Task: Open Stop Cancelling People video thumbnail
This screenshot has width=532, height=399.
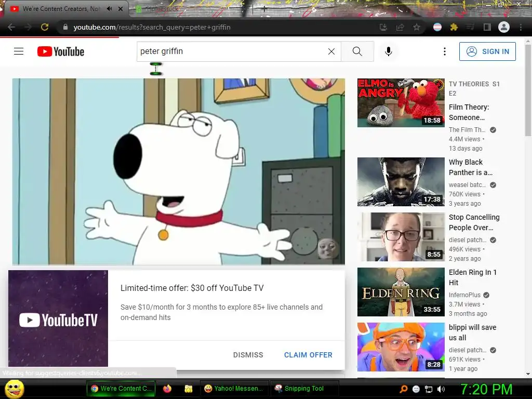Action: [x=401, y=237]
